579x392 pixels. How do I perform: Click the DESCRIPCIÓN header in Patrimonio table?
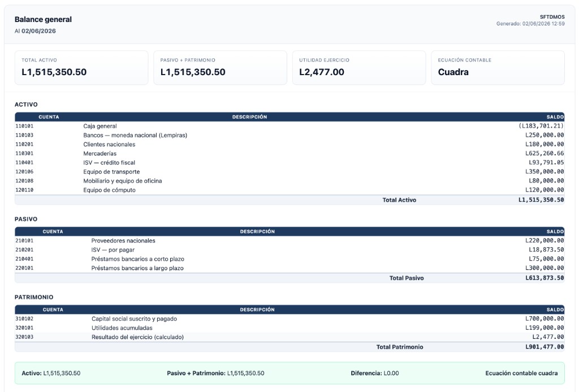[x=257, y=310]
